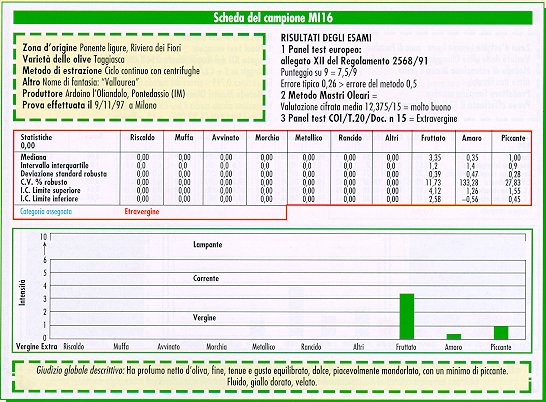Click the green Piccante bar in chart
Viewport: 546px width, 402px height.
click(501, 333)
